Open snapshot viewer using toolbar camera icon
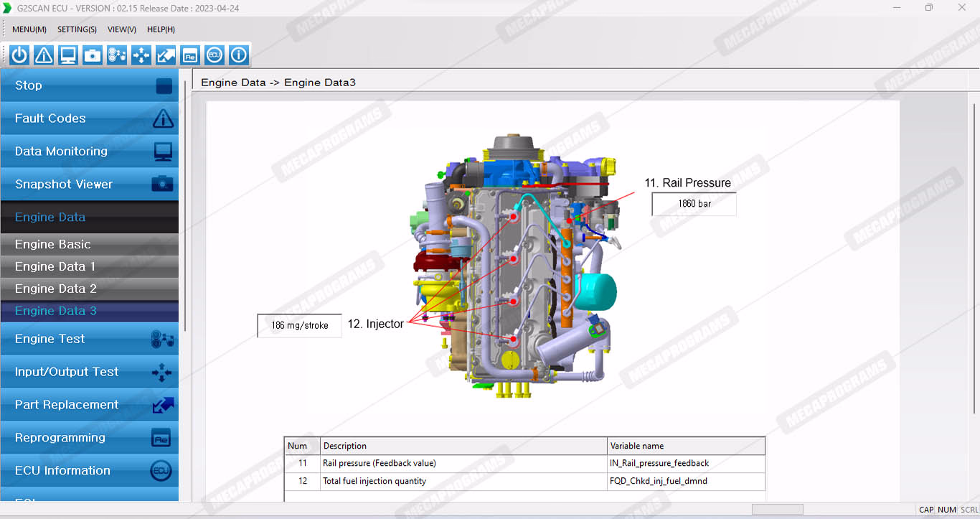This screenshot has height=519, width=980. tap(93, 55)
